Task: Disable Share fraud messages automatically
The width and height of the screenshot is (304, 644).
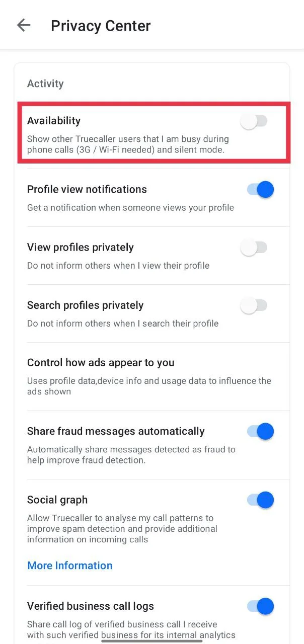Action: coord(260,431)
